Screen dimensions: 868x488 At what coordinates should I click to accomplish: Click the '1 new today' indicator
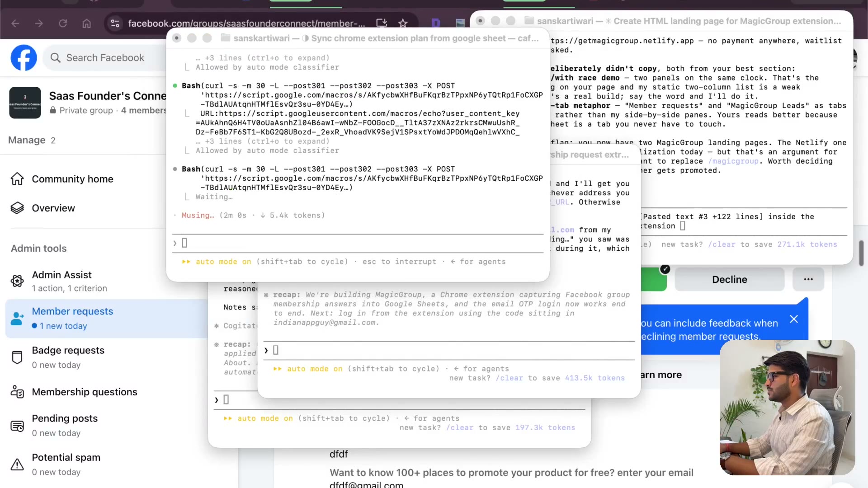click(60, 326)
